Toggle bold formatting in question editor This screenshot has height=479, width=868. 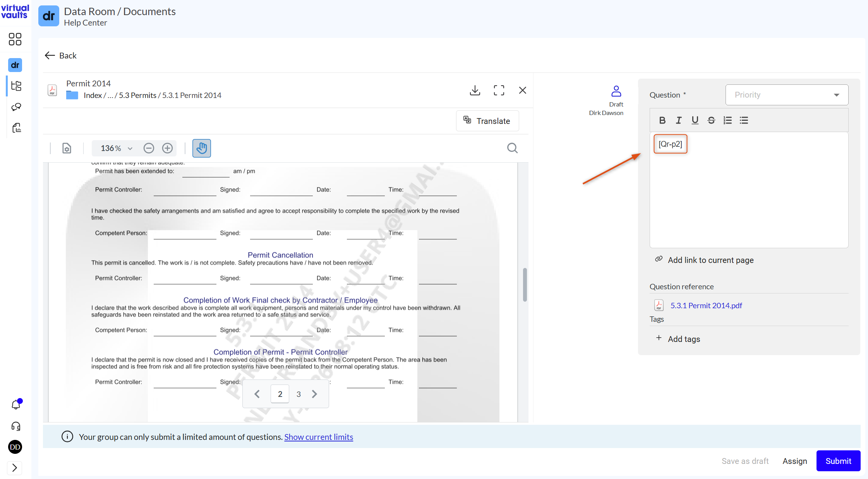point(662,120)
